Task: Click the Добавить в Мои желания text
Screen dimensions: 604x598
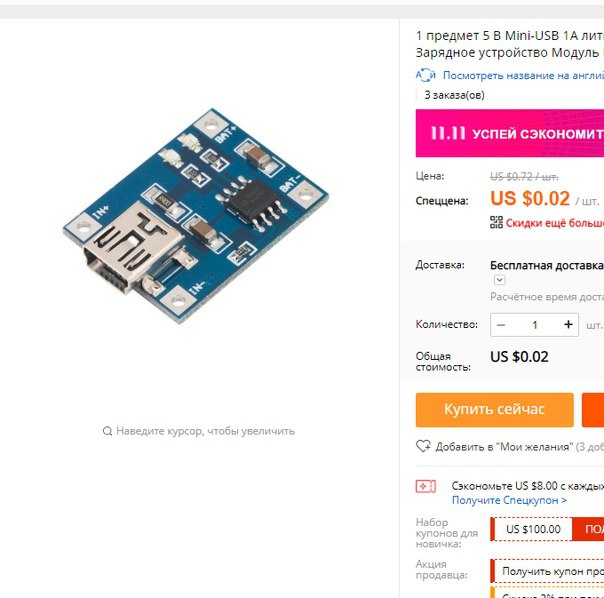Action: 504,447
